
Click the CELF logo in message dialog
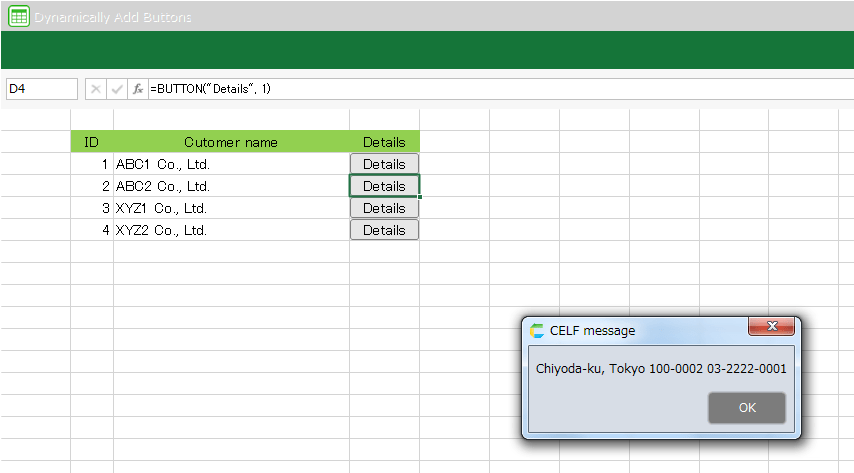coord(537,331)
